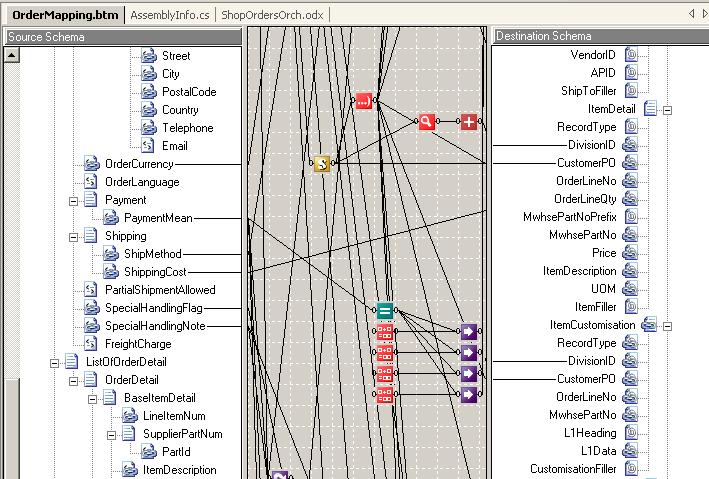
Task: Click the Email attribute icon
Action: (x=148, y=146)
